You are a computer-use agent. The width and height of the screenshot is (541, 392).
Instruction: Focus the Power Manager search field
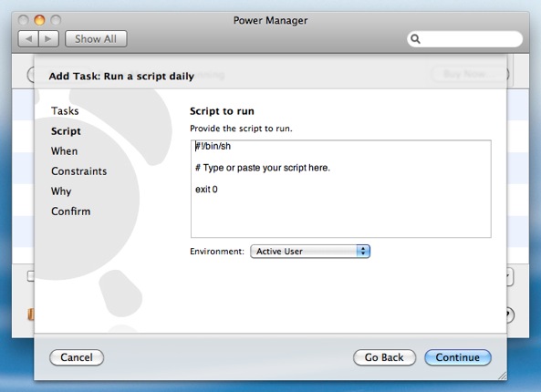pyautogui.click(x=464, y=39)
